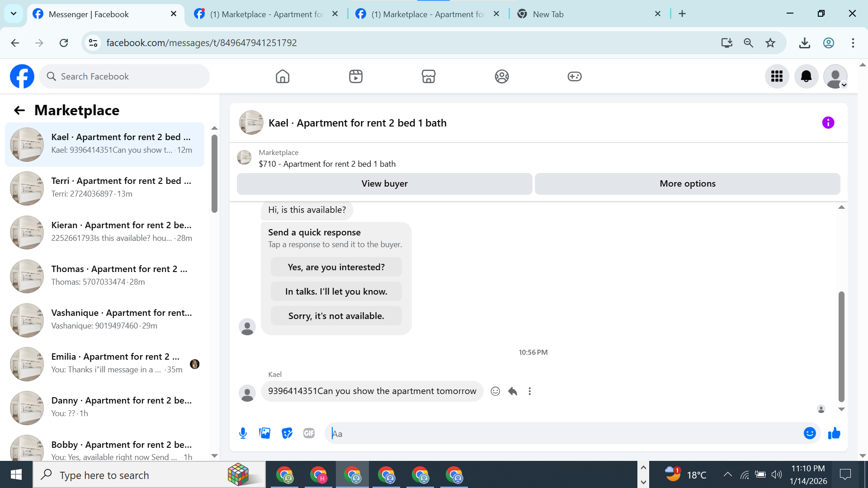Open conversation information purple icon
868x488 pixels.
pos(828,122)
